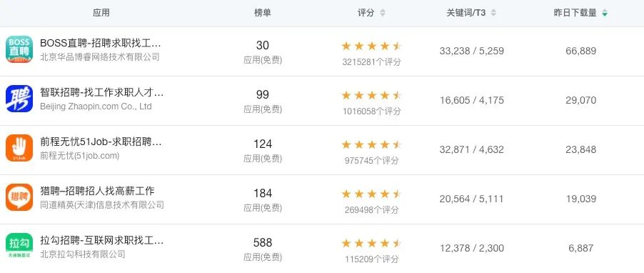
Task: Click the star rating for 猎聘
Action: 371,194
